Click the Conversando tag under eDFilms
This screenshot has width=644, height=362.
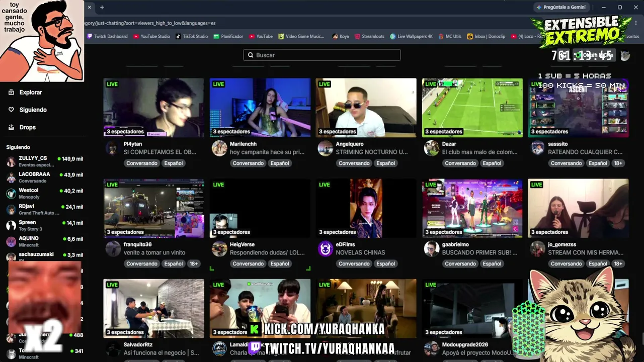pyautogui.click(x=354, y=263)
